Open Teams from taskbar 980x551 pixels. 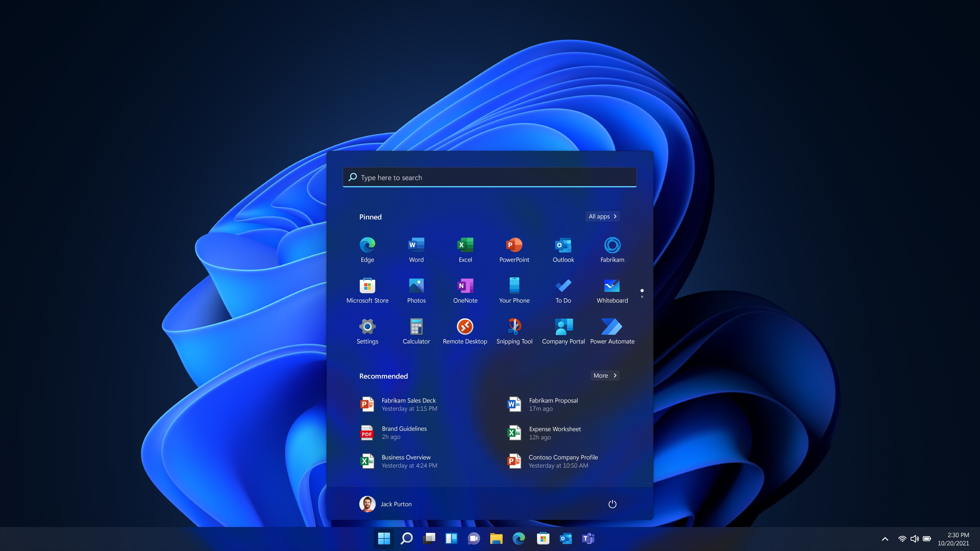pos(588,538)
